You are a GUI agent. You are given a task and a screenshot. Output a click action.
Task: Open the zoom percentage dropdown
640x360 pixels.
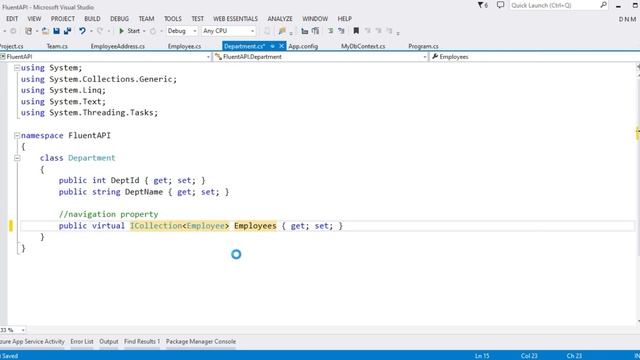click(23, 330)
